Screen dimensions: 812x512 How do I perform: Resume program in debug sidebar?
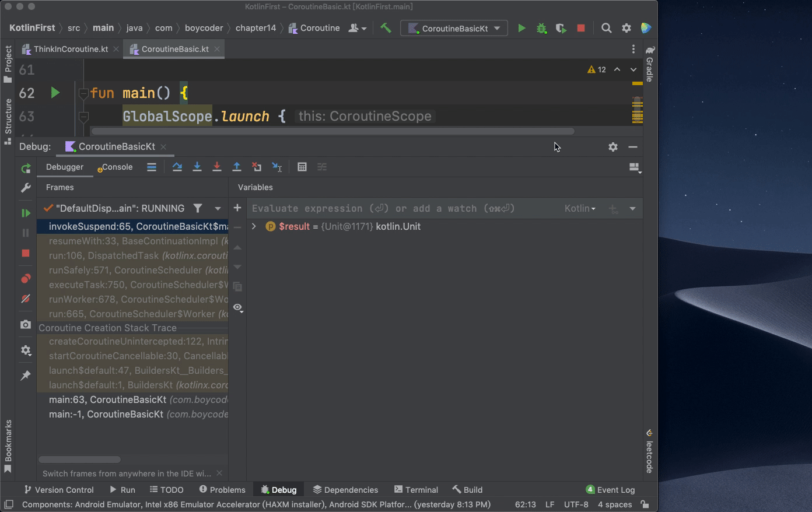pyautogui.click(x=26, y=213)
